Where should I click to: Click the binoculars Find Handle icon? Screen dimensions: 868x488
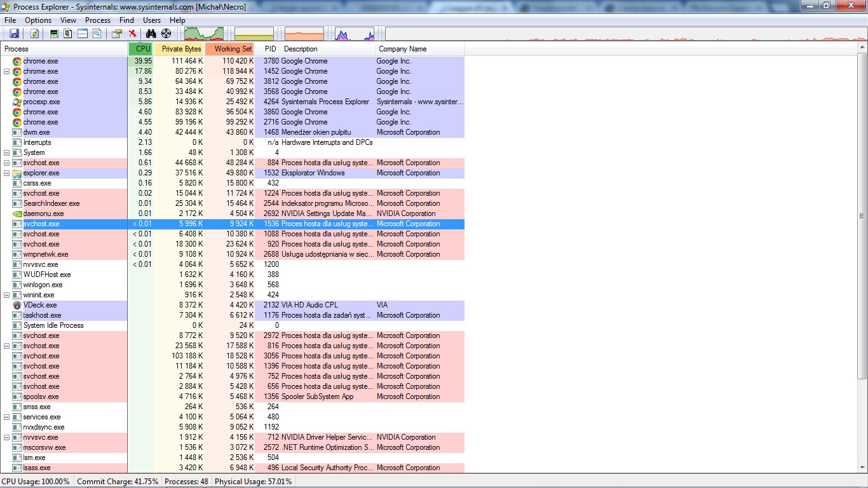click(x=151, y=33)
